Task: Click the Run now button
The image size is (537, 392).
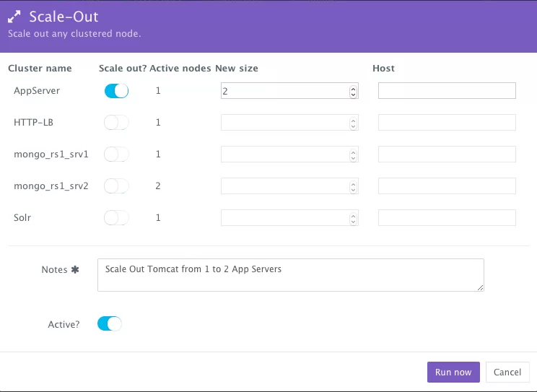Action: [x=453, y=372]
